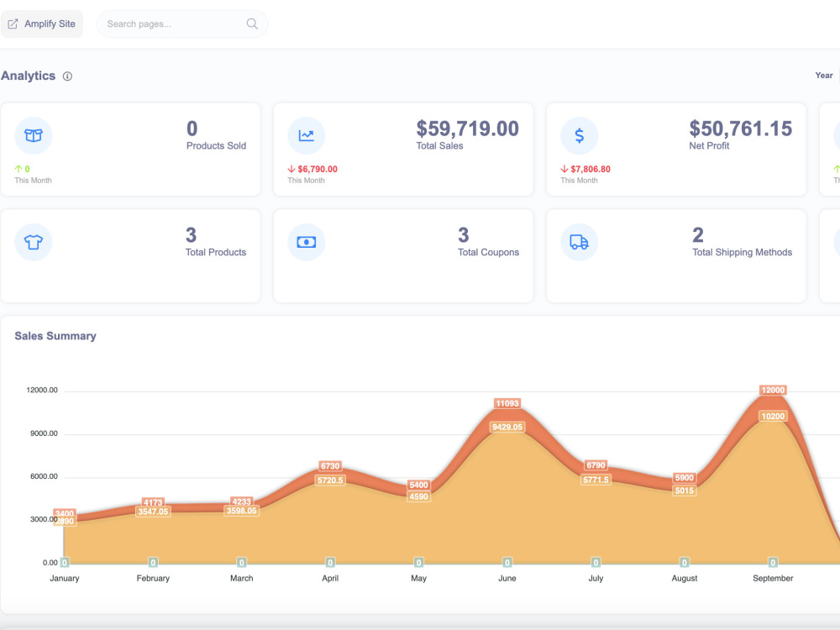Click the external link icon on Amplify Site

[x=12, y=24]
